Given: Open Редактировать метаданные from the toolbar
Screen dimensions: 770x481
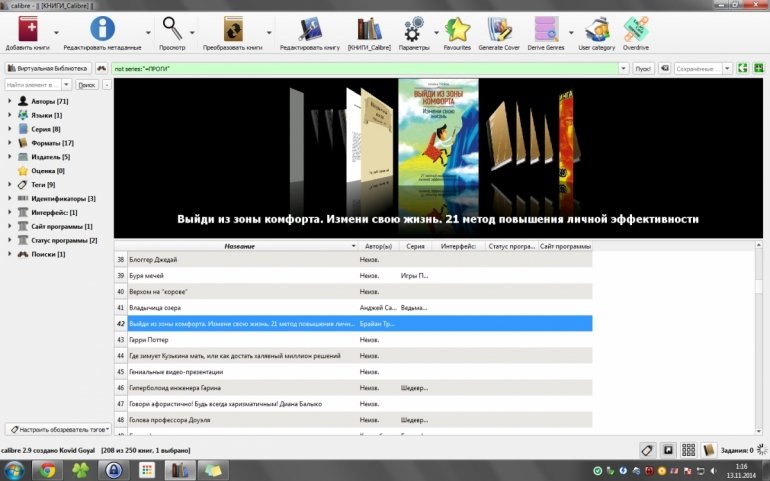Looking at the screenshot, I should (102, 29).
